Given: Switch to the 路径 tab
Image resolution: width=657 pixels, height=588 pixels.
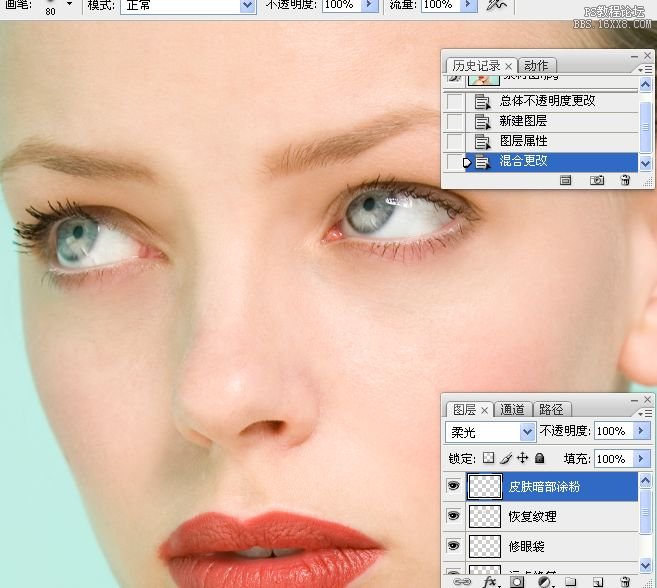Looking at the screenshot, I should pos(551,409).
